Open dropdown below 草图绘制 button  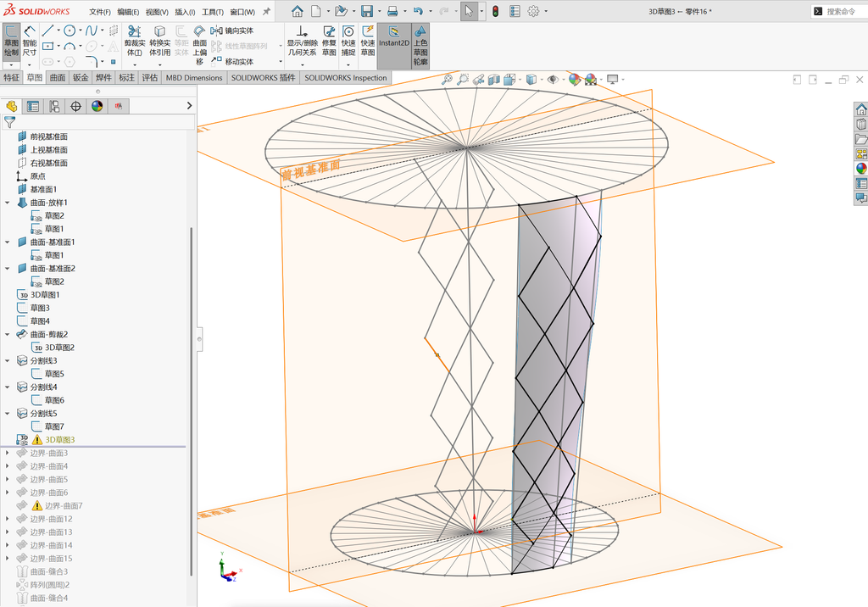tap(11, 64)
